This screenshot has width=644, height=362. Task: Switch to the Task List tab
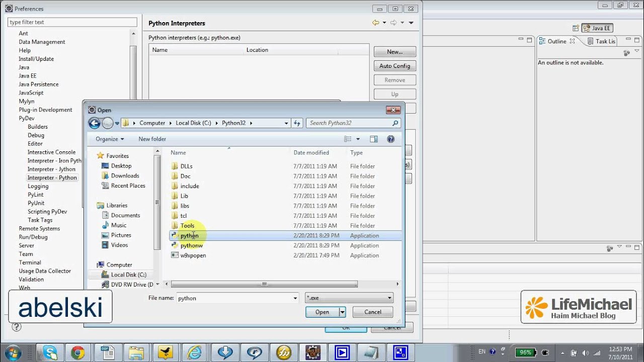[x=601, y=41]
